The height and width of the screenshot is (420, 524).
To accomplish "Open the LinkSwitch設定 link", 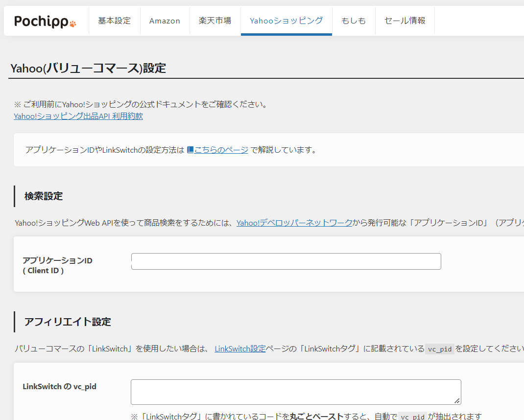I will (240, 349).
